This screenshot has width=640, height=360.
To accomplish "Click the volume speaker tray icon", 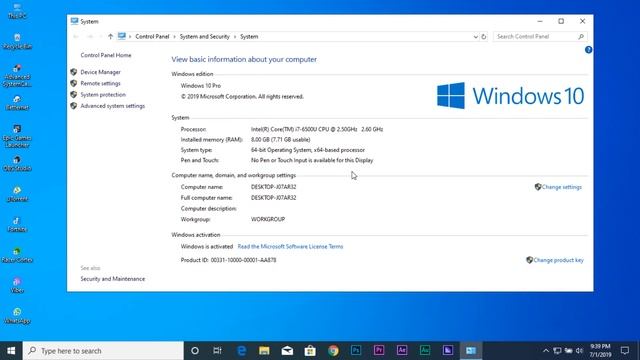I will [x=579, y=351].
